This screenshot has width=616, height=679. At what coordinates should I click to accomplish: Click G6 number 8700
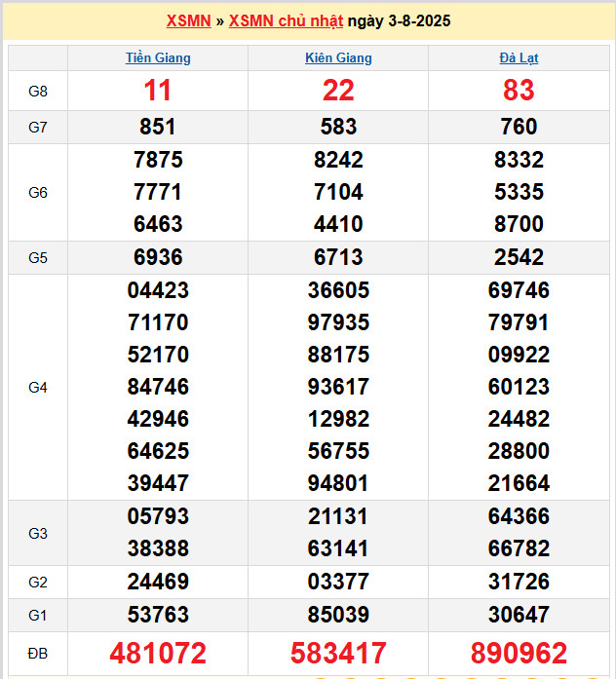pyautogui.click(x=519, y=224)
